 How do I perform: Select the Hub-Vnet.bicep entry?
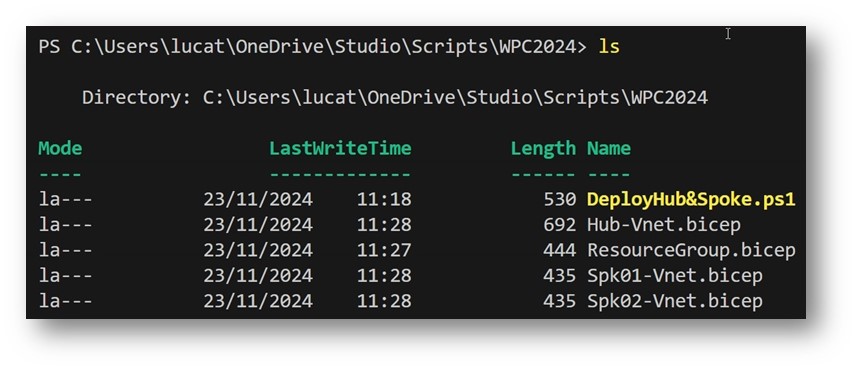[664, 224]
